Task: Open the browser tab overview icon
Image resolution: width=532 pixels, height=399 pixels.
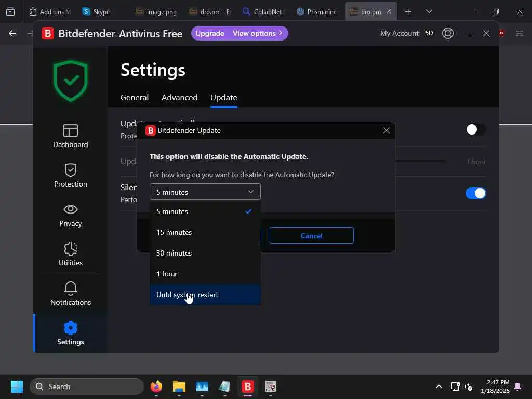Action: [10, 11]
